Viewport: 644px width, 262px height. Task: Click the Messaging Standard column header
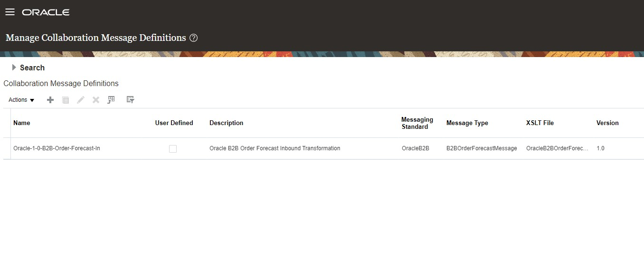[x=417, y=123]
